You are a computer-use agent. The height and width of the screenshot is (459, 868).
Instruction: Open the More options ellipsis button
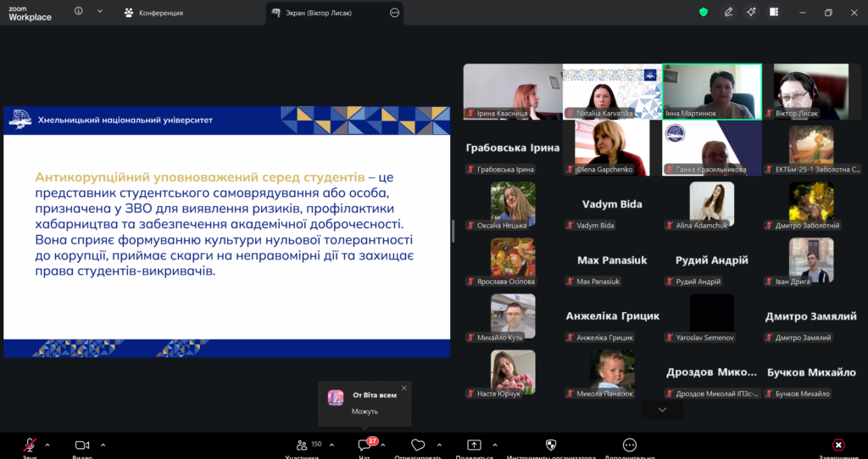coord(629,445)
